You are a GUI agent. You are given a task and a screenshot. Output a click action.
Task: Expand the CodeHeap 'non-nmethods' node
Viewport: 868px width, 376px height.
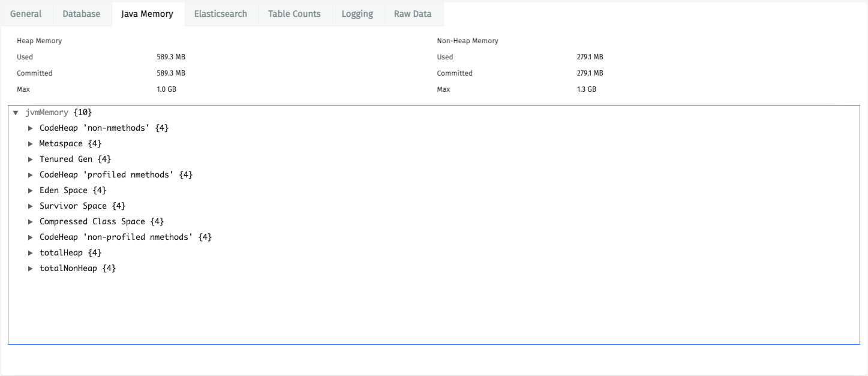[31, 128]
